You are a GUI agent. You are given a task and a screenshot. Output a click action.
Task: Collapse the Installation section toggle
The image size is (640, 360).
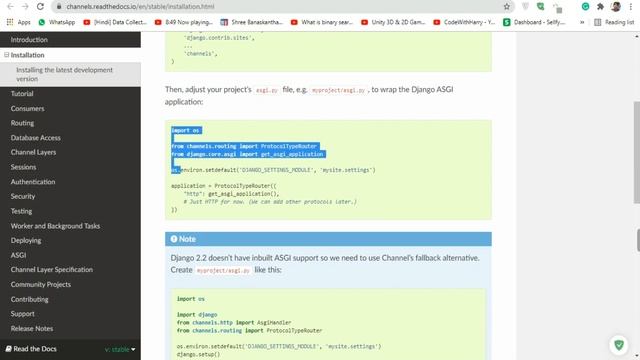[x=6, y=55]
